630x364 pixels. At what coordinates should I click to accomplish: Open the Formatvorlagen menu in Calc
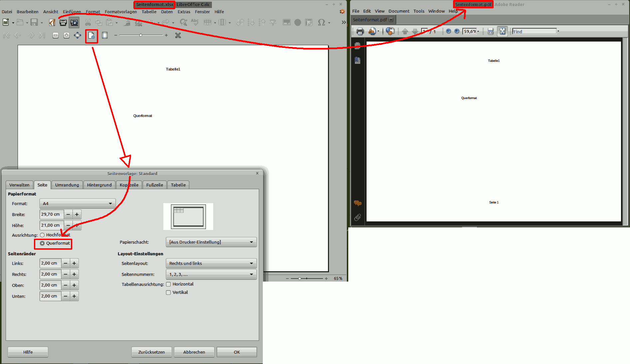click(120, 12)
